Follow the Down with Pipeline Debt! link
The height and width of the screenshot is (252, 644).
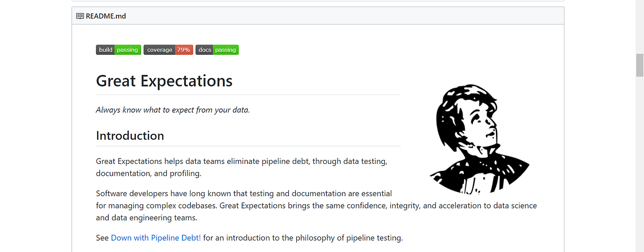(156, 237)
